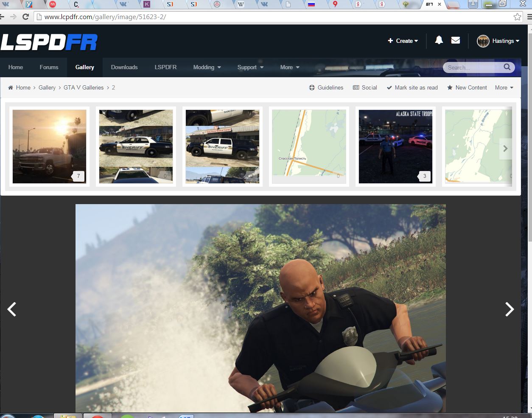
Task: Open the sunset pickup truck thumbnail
Action: pyautogui.click(x=49, y=146)
